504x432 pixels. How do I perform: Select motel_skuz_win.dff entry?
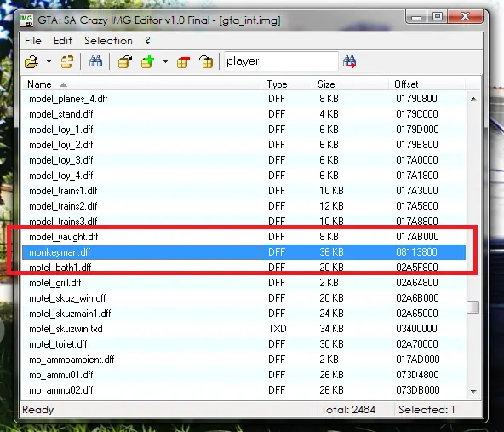click(x=243, y=298)
